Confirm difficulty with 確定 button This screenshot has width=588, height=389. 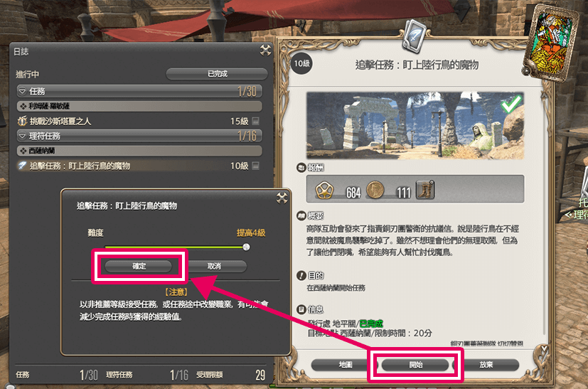(139, 266)
